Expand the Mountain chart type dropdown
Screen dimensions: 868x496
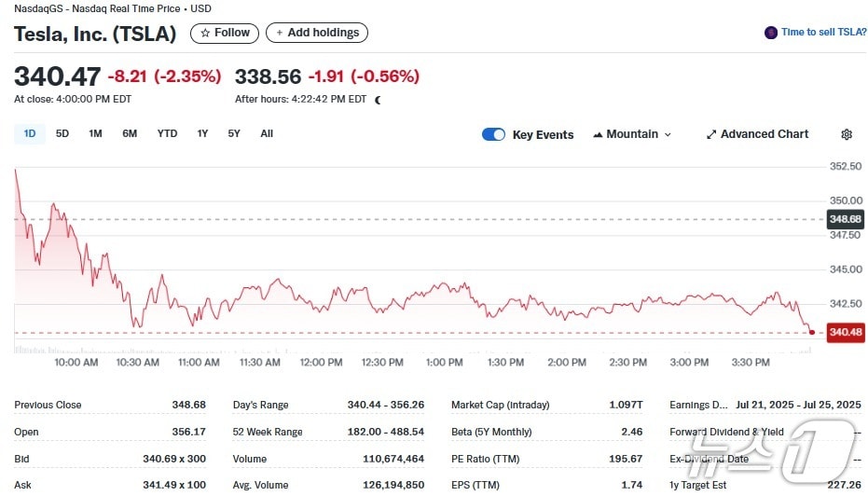667,134
